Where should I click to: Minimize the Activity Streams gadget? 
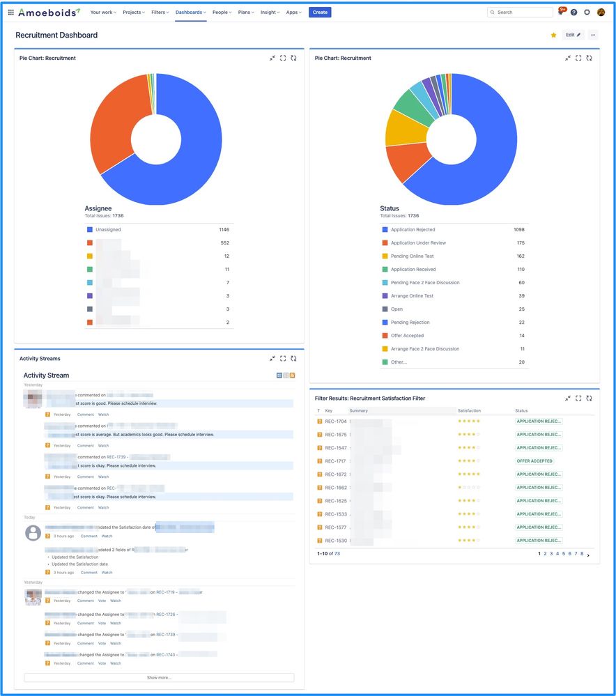(272, 358)
